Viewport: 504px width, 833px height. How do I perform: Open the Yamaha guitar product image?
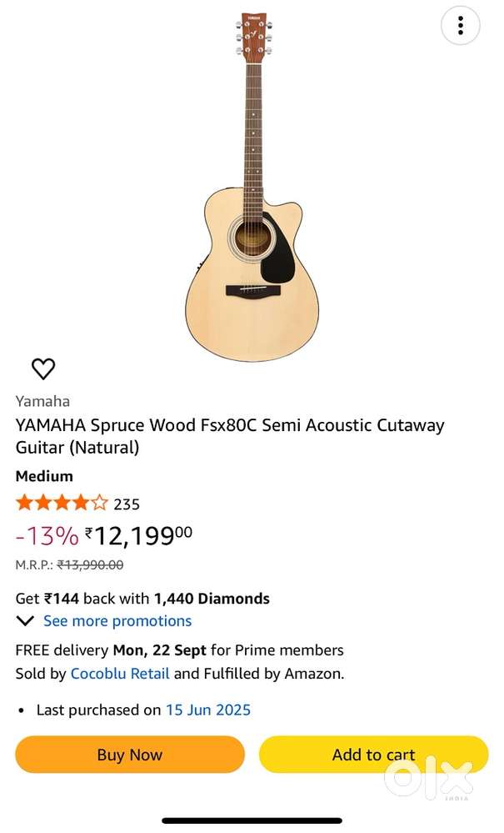tap(252, 188)
